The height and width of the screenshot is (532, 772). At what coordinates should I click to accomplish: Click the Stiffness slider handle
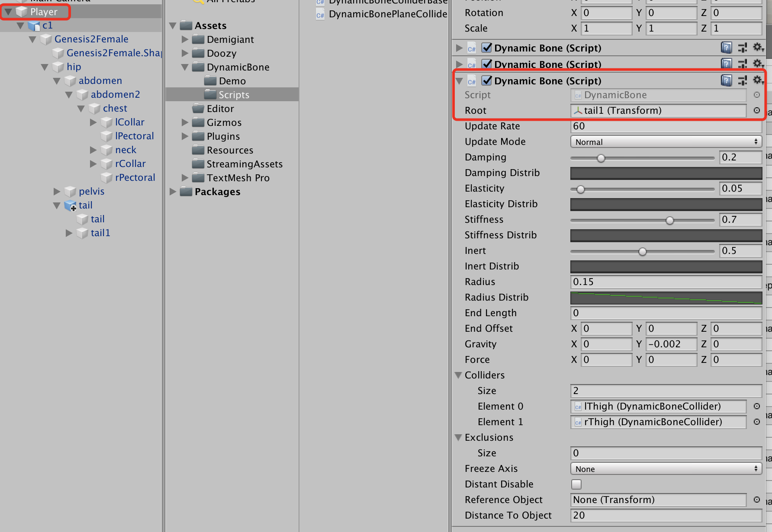670,220
